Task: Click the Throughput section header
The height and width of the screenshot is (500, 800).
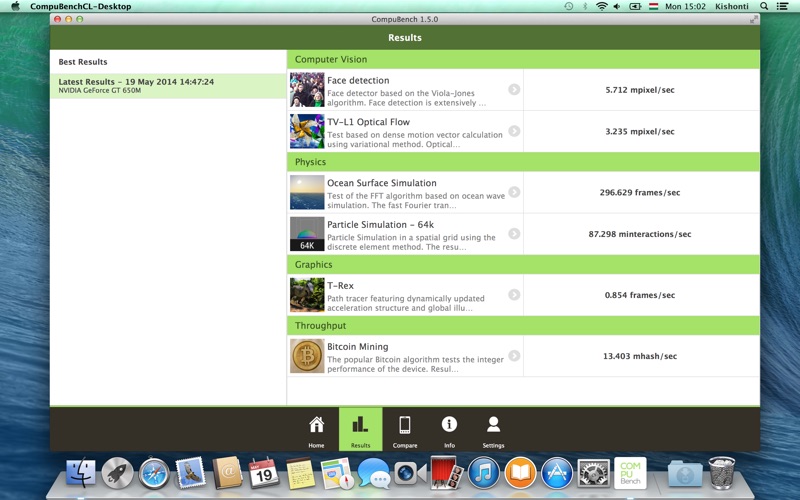Action: coord(523,326)
